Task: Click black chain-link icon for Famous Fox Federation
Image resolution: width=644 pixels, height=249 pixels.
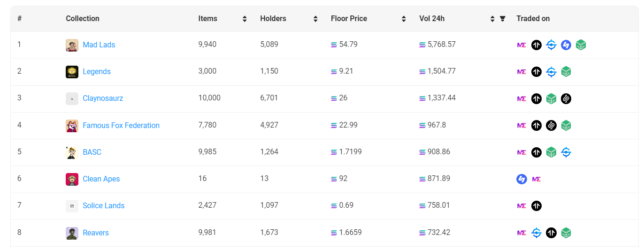Action: tap(551, 126)
